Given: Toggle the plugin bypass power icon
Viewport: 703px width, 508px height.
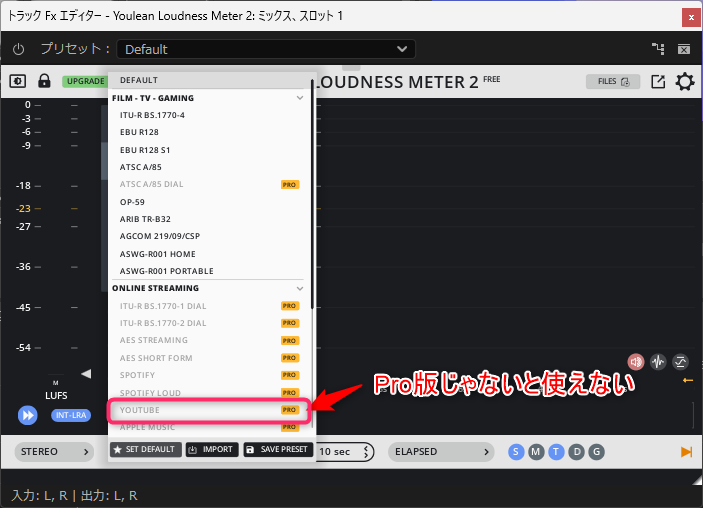Looking at the screenshot, I should coord(18,49).
